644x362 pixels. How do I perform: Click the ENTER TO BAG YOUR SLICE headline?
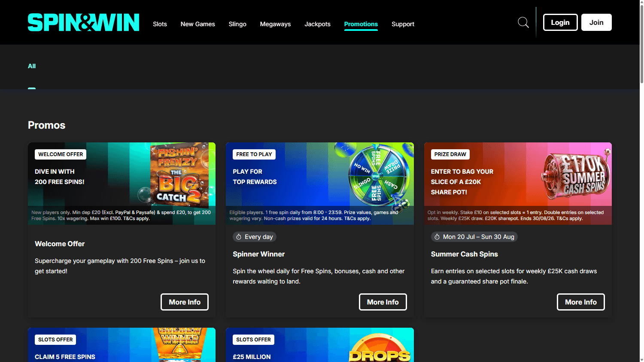462,182
